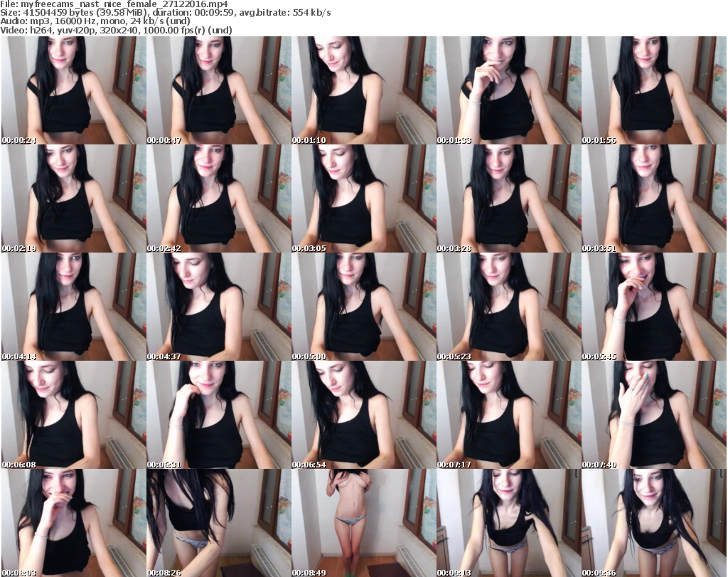Choose the frame at timestamp 00:05:23

[x=509, y=307]
